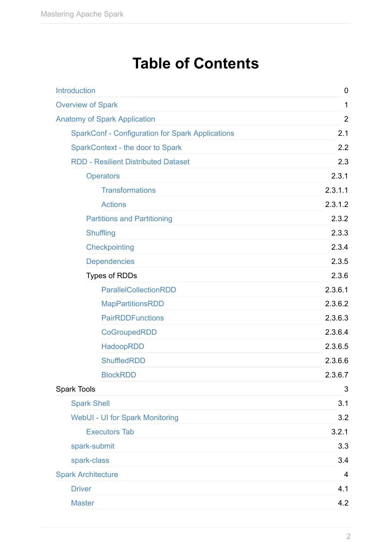This screenshot has height=554, width=392.
Task: Open the spark-submit entry
Action: click(92, 446)
